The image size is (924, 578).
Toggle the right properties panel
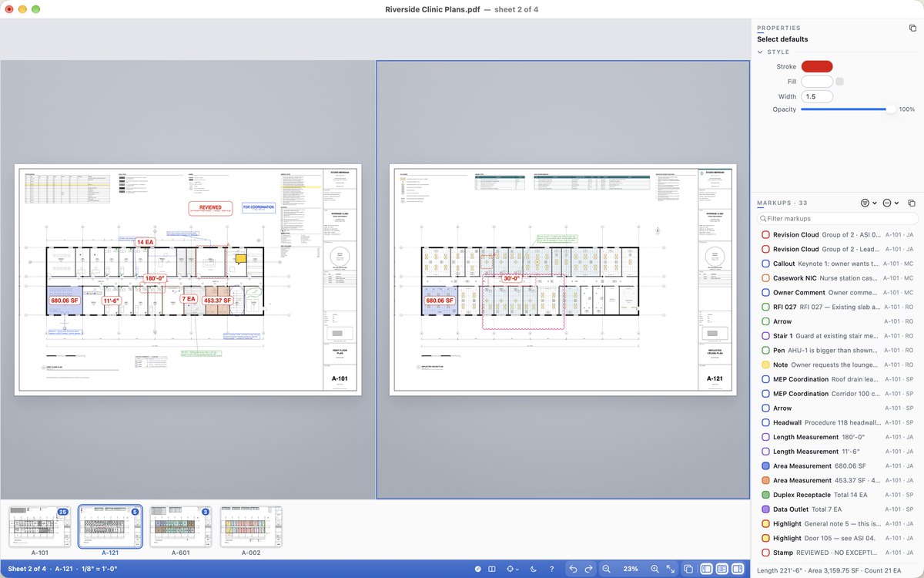coord(737,569)
